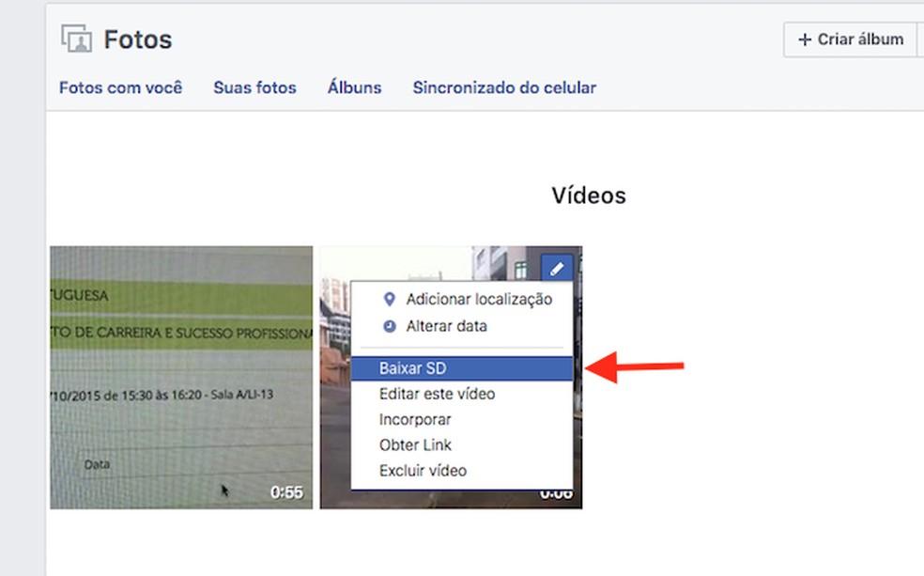
Task: Click the clock icon next to Alterar data
Action: coord(389,326)
